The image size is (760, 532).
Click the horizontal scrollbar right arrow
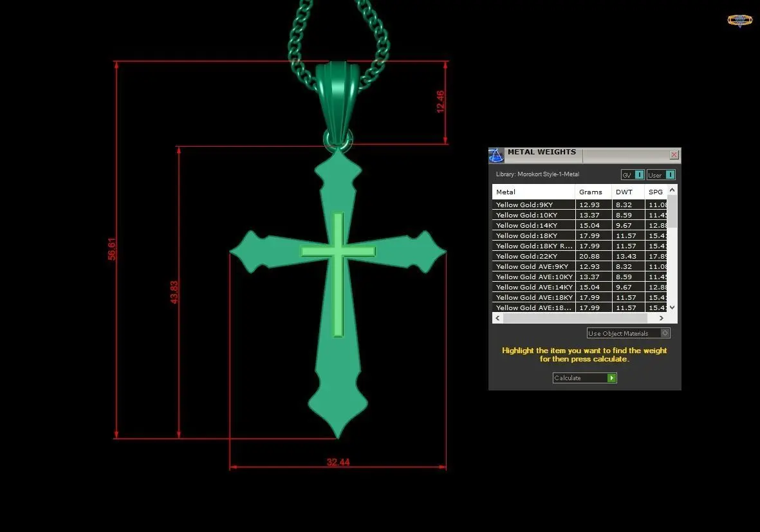[x=662, y=318]
